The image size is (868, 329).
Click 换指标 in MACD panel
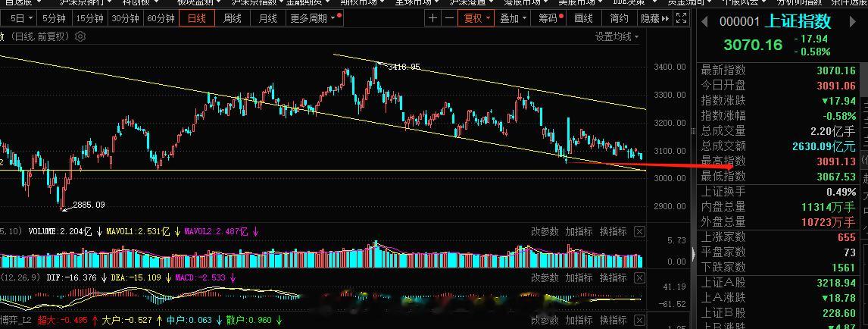[614, 277]
